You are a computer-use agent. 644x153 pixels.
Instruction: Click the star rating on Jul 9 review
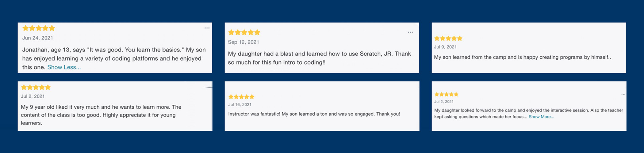(x=448, y=39)
